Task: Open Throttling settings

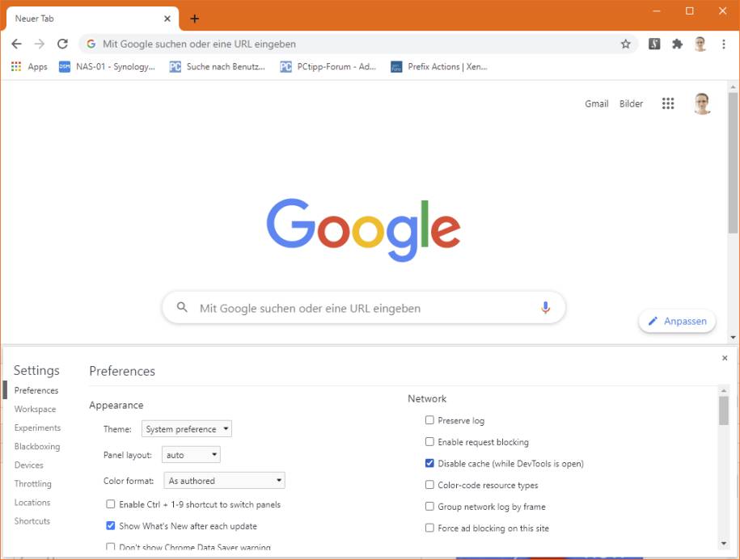Action: pos(32,483)
